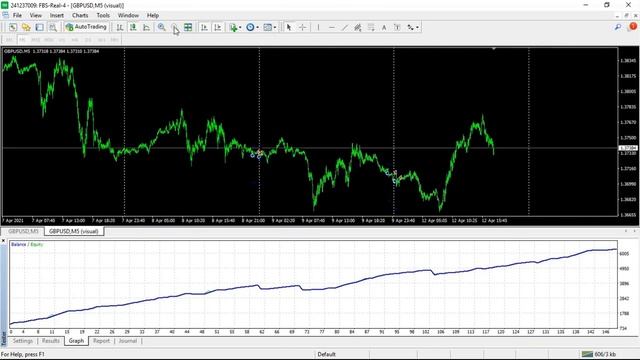Select the GBPUSD,M5 (visual) chart tab
The image size is (640, 360).
pyautogui.click(x=74, y=231)
